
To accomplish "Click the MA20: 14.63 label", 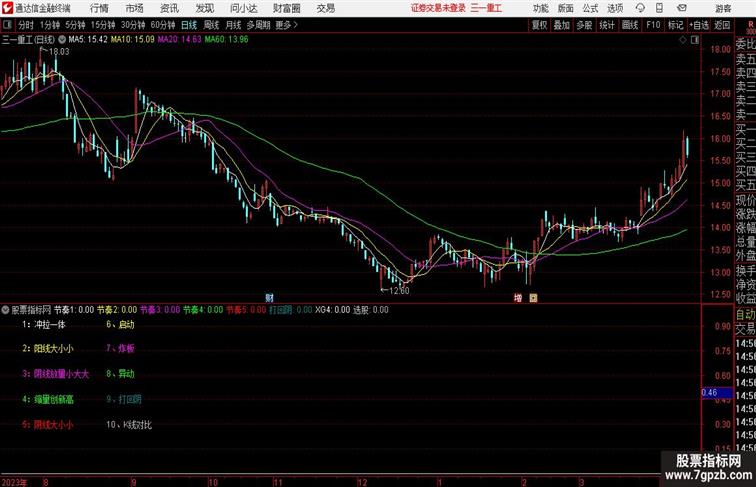I will (x=180, y=40).
